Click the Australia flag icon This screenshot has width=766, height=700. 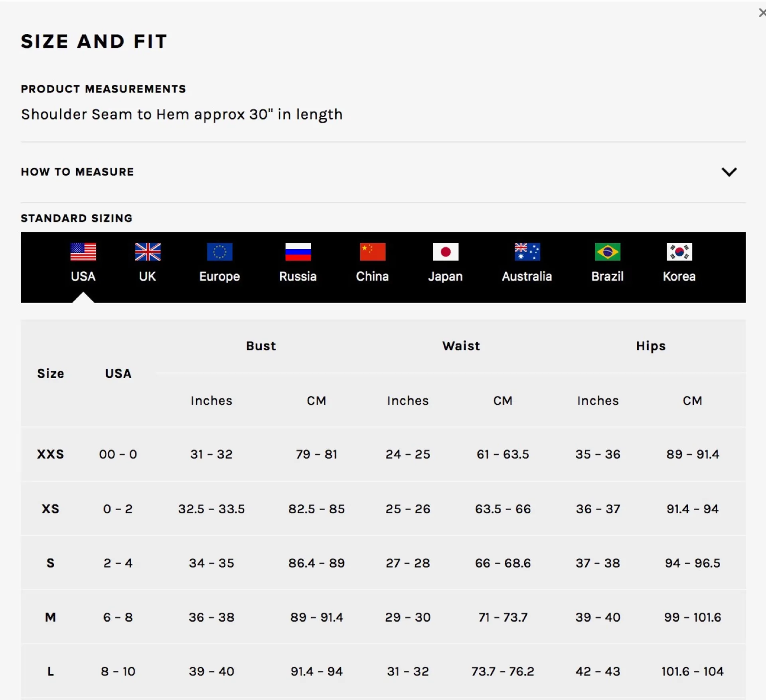pyautogui.click(x=527, y=252)
